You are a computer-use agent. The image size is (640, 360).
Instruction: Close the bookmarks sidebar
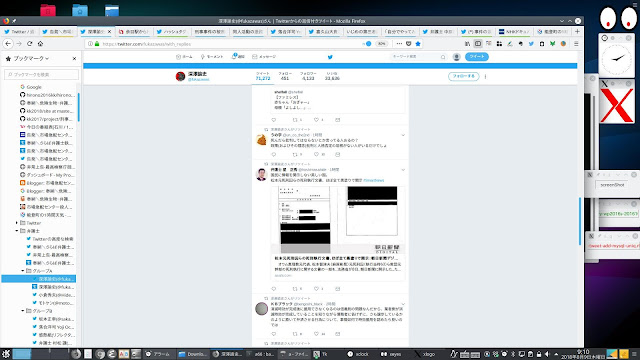(x=74, y=59)
